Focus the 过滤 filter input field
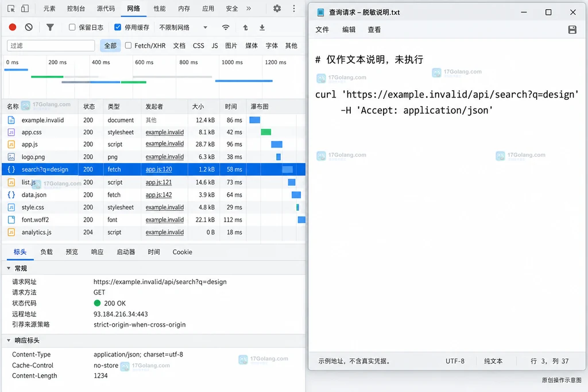 (51, 46)
